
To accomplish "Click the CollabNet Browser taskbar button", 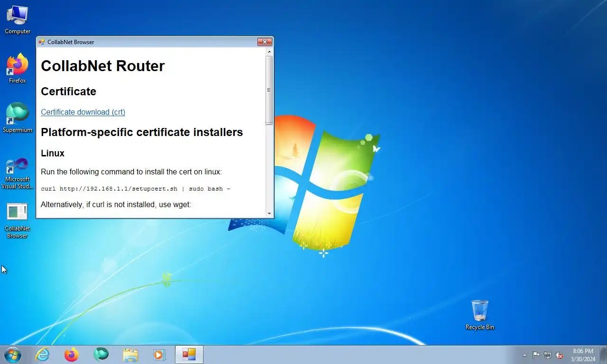I will (x=189, y=355).
